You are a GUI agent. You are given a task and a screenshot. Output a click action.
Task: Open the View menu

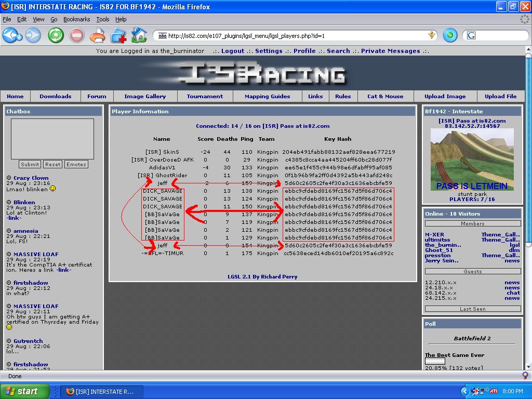(38, 19)
